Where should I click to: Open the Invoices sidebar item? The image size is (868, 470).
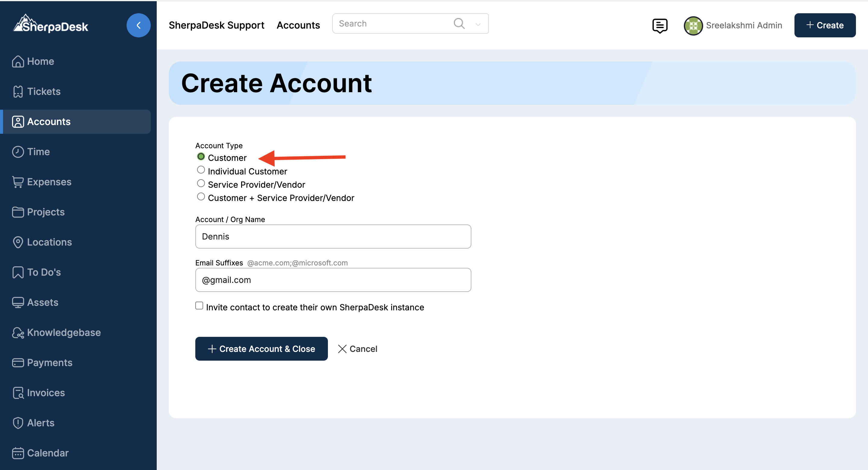point(46,393)
